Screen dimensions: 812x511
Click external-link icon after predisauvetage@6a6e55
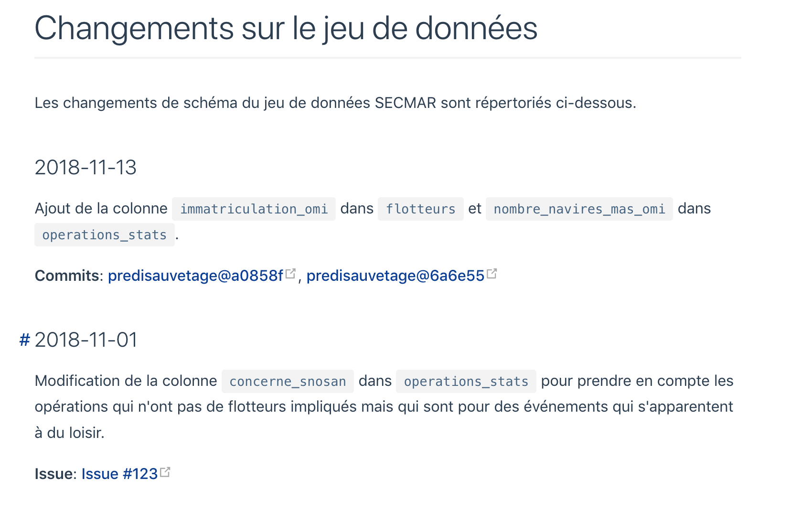click(492, 274)
